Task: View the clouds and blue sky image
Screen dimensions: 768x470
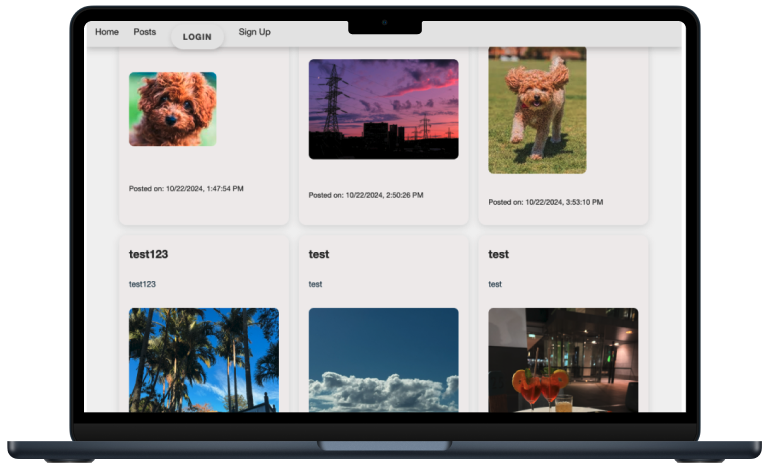Action: pos(383,360)
